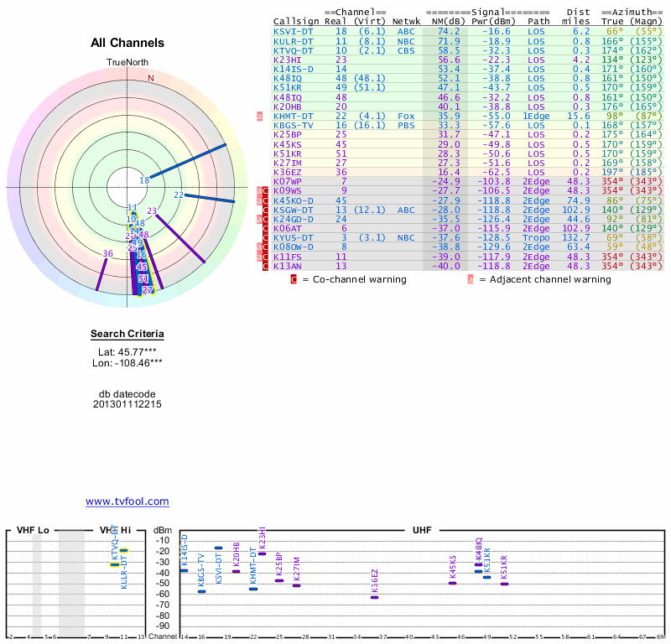The width and height of the screenshot is (671, 644).
Task: Click the co-channel warning icon beside K13AN
Action: 266,266
